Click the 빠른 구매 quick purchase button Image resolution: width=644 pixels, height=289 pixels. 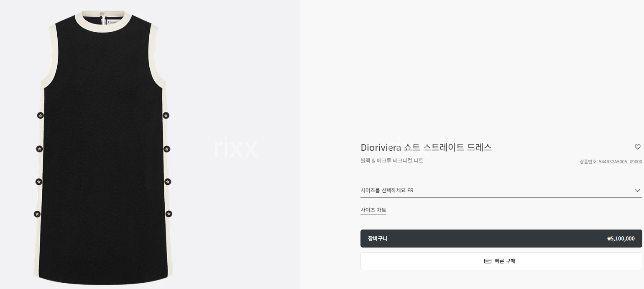pyautogui.click(x=501, y=261)
